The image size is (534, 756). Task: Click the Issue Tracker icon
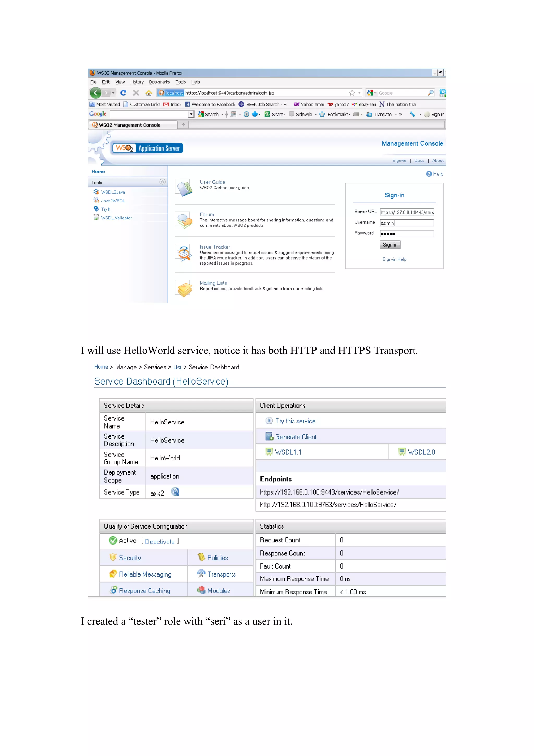tap(184, 253)
